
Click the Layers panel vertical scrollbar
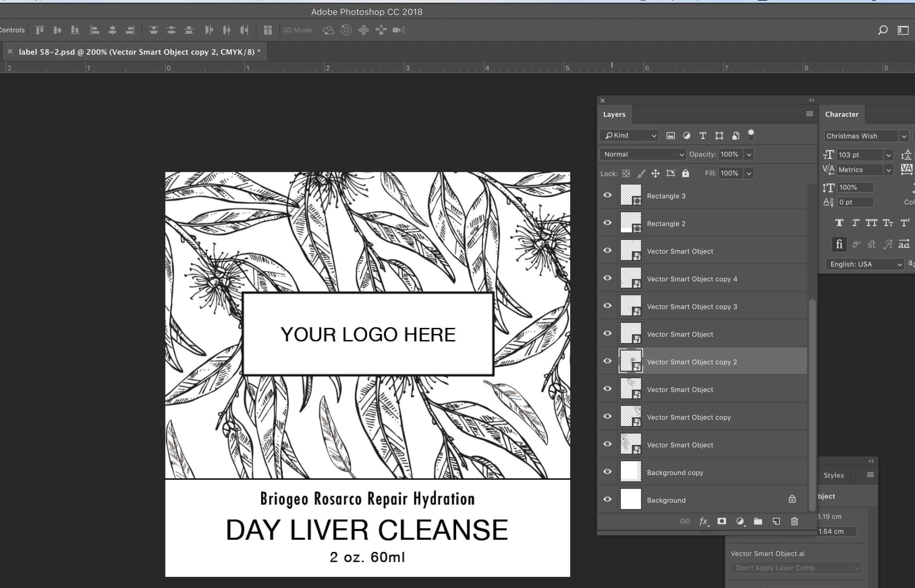[812, 405]
